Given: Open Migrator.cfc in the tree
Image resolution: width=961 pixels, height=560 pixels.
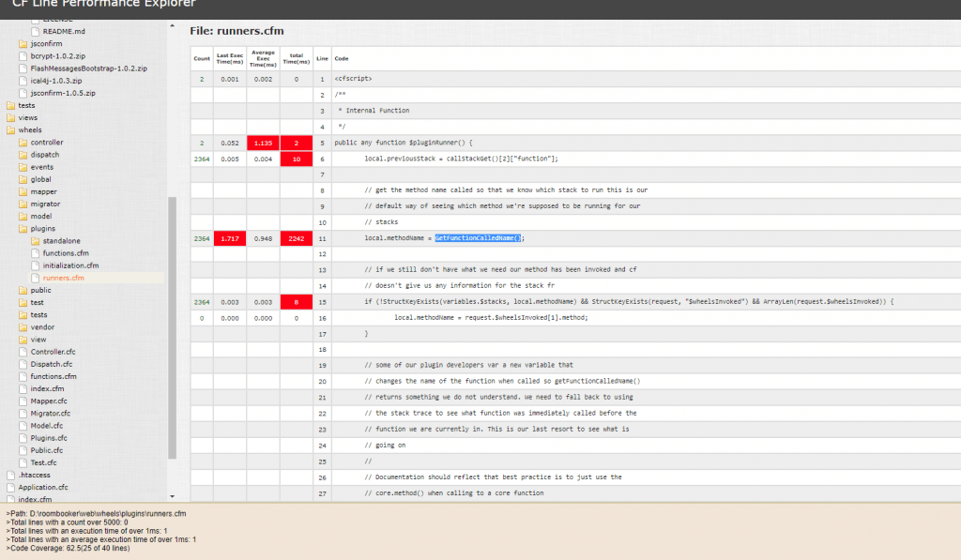Looking at the screenshot, I should pyautogui.click(x=51, y=414).
